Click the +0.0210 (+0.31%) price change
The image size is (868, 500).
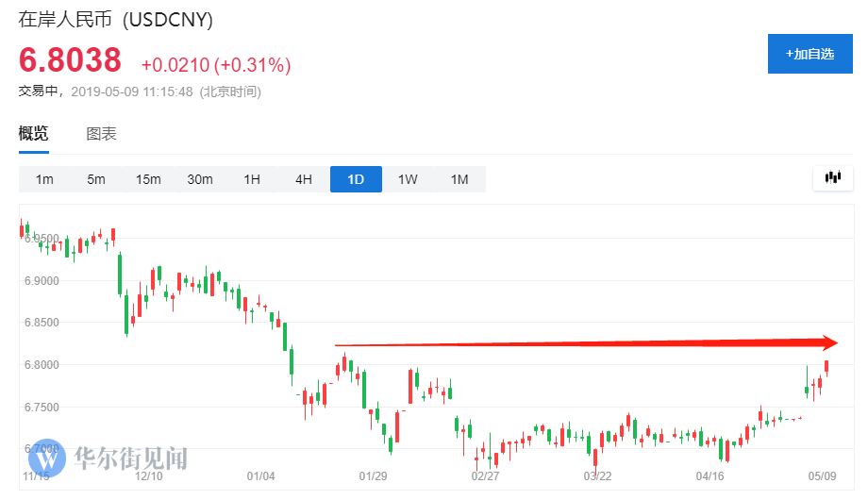click(216, 65)
